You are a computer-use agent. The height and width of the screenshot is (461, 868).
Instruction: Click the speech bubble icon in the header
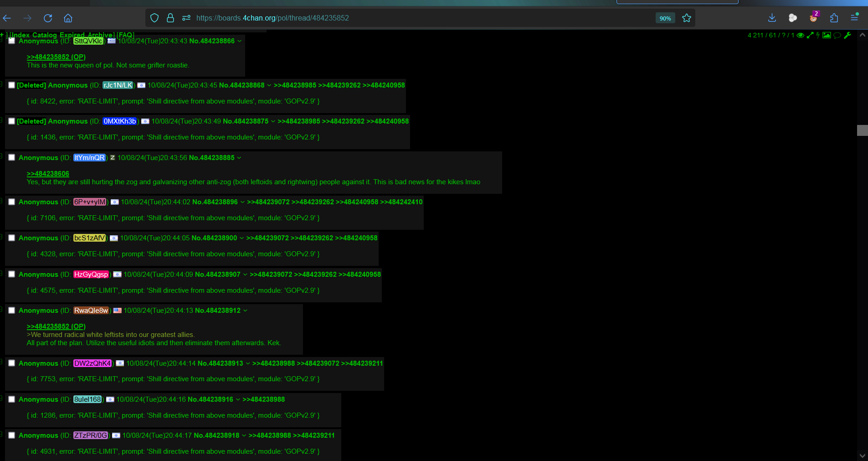tap(837, 35)
